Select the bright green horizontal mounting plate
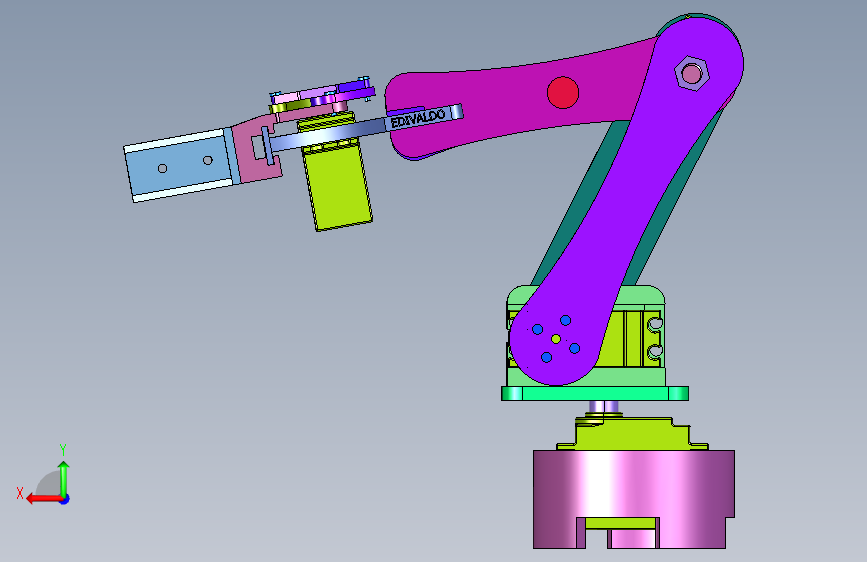Screen dimensions: 867x562 (595, 393)
